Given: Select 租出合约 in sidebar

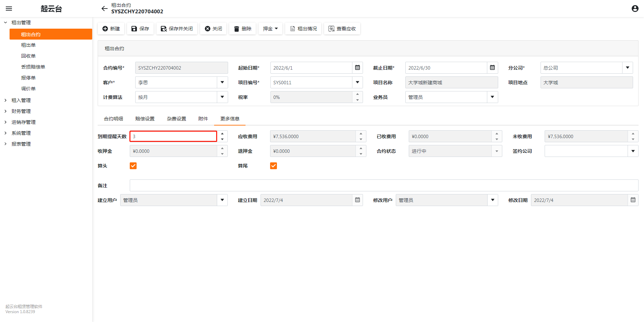Looking at the screenshot, I should pyautogui.click(x=51, y=34).
